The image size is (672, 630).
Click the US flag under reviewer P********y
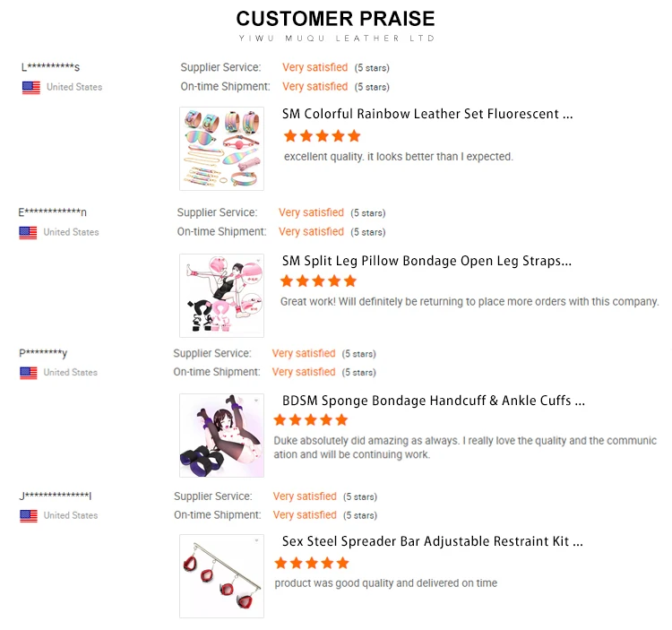[28, 373]
